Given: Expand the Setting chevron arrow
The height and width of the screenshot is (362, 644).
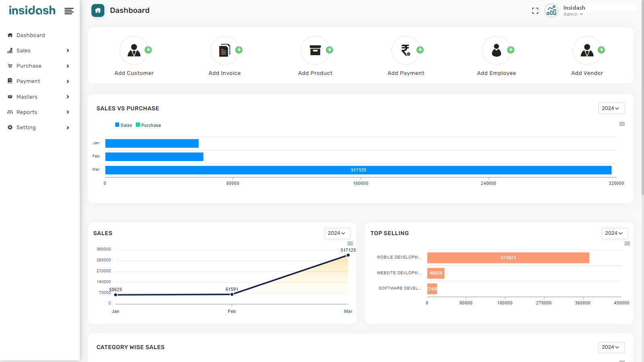Looking at the screenshot, I should (68, 128).
